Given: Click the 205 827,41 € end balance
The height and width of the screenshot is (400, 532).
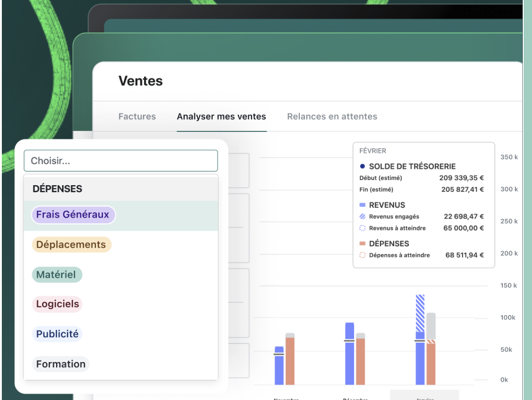Looking at the screenshot, I should [462, 189].
